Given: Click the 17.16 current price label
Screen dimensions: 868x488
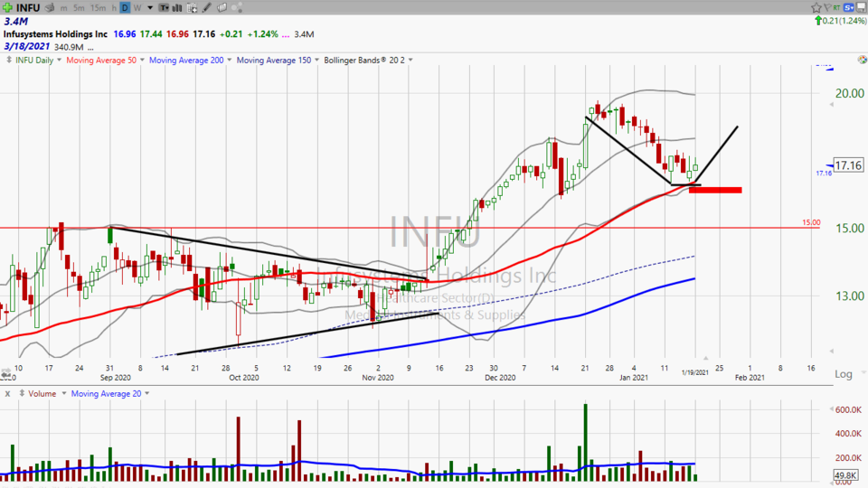Looking at the screenshot, I should (848, 164).
